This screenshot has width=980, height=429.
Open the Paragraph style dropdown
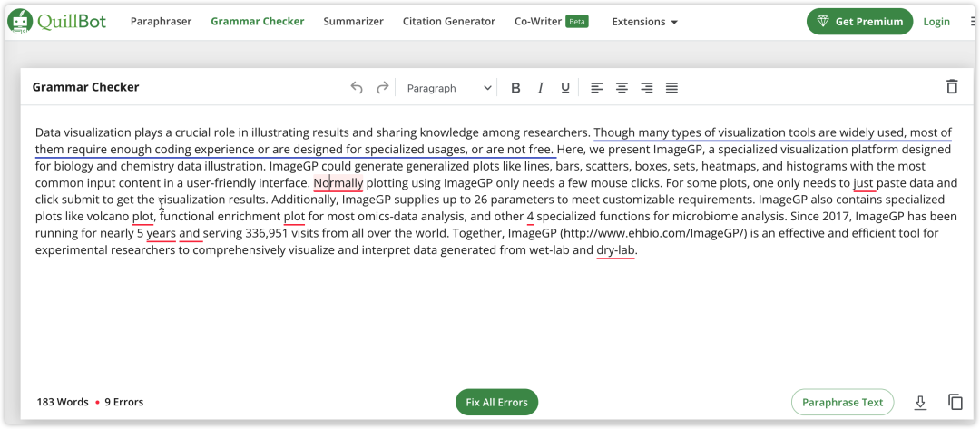pos(449,88)
